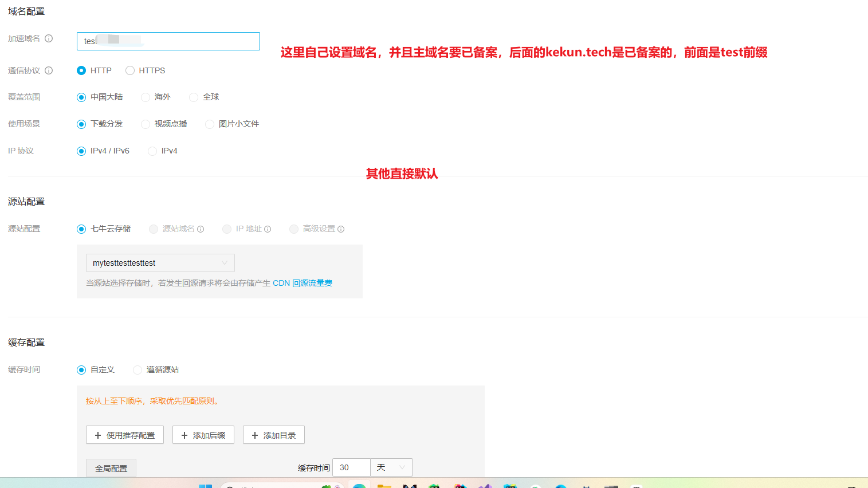Click the 缓存时间 label beside radio options
868x488 pixels.
(24, 369)
